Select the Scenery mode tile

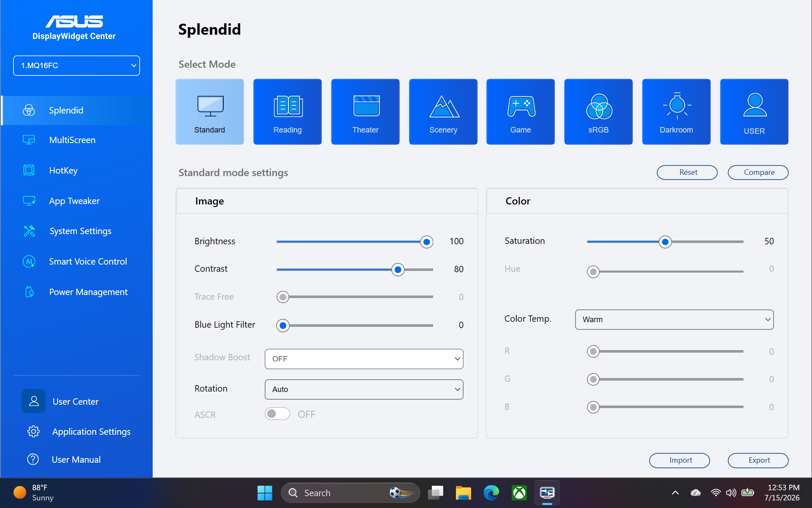point(443,112)
